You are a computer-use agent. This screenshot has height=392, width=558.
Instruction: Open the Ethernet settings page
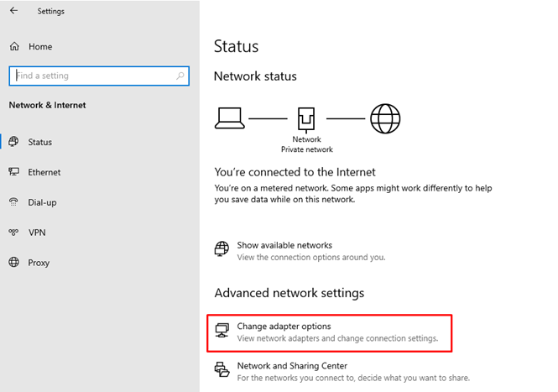pos(44,172)
